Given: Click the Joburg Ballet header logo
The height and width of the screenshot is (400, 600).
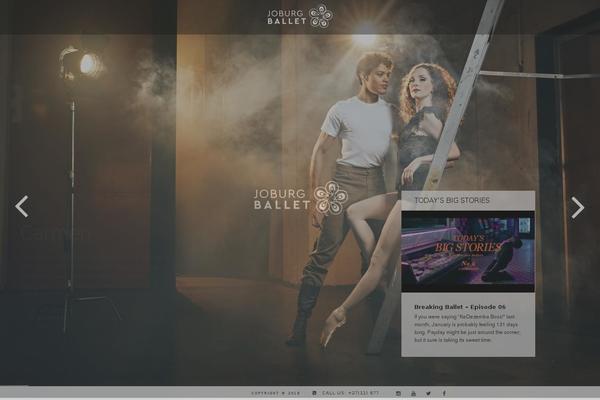Looking at the screenshot, I should pos(300,16).
